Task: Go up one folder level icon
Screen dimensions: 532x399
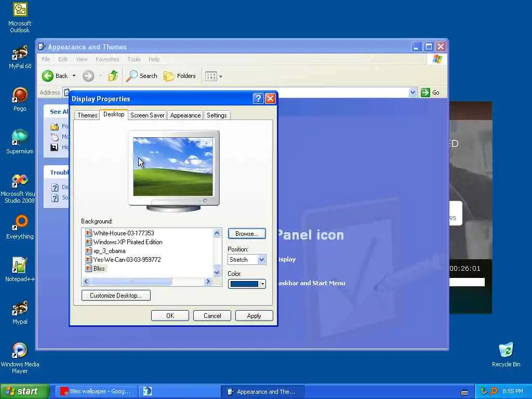Action: 113,76
